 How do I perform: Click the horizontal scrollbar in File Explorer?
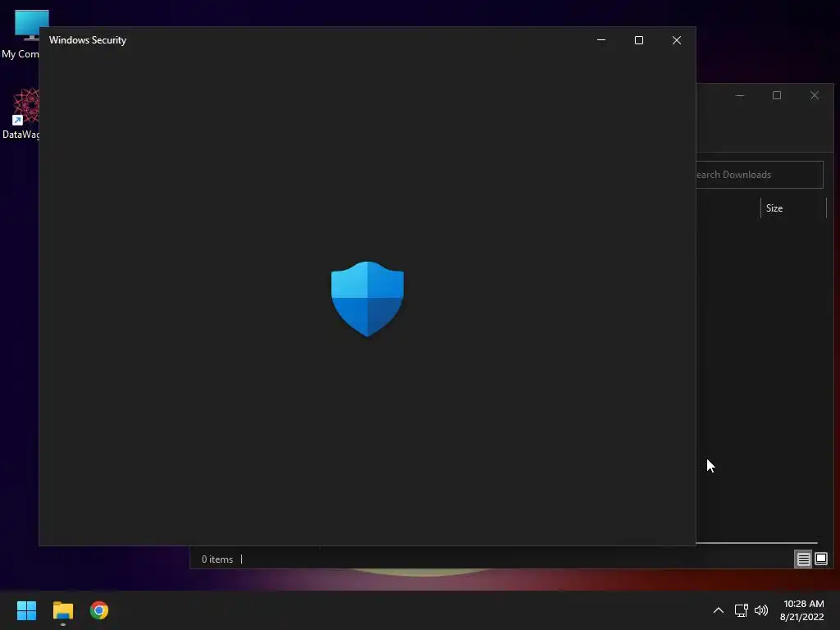coord(756,543)
